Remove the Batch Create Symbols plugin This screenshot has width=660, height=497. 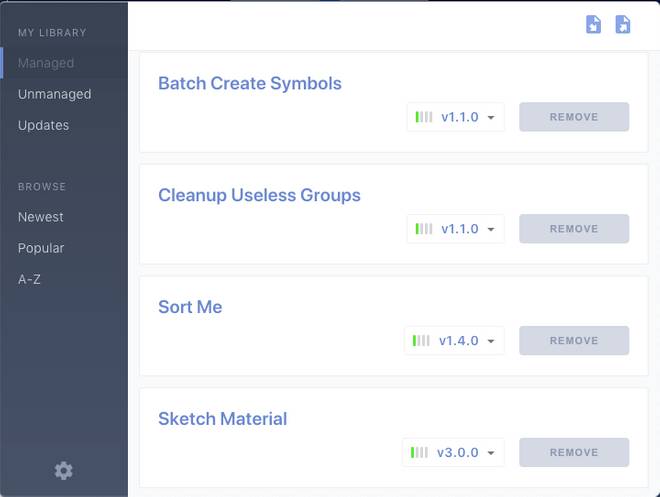tap(574, 117)
